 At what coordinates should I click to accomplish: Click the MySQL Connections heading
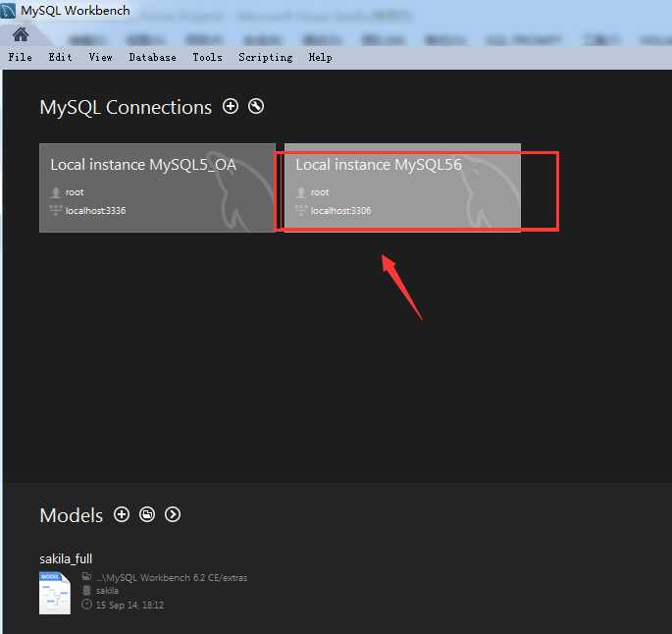pyautogui.click(x=126, y=107)
